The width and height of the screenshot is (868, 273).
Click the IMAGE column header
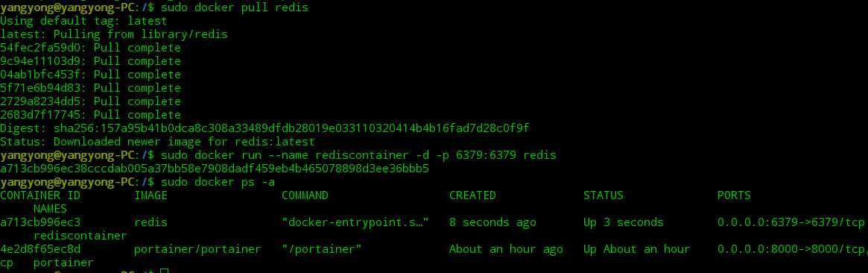[151, 195]
